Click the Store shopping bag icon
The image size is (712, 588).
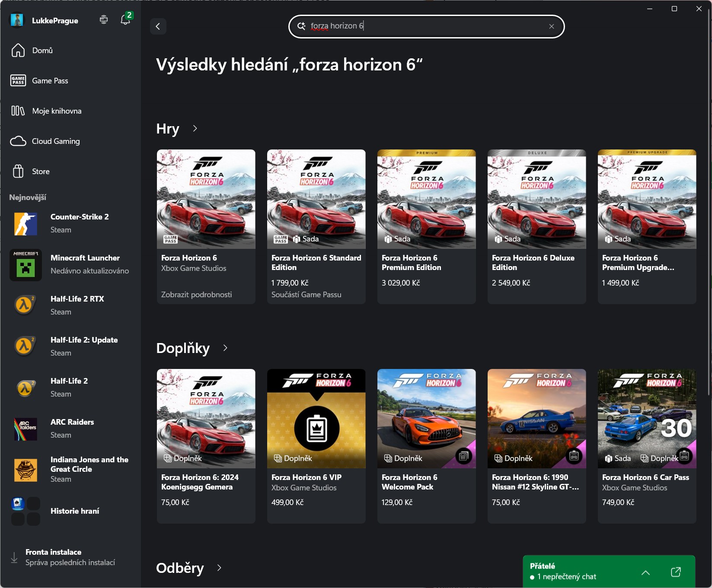point(18,172)
